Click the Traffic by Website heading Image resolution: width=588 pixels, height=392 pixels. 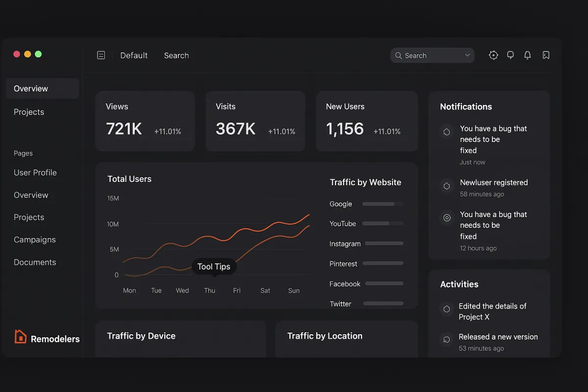366,182
